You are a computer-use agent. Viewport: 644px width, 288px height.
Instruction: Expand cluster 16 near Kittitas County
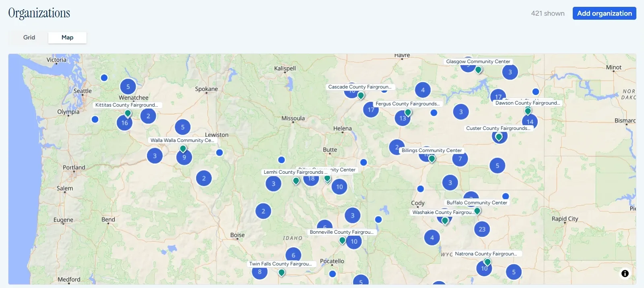tap(124, 123)
